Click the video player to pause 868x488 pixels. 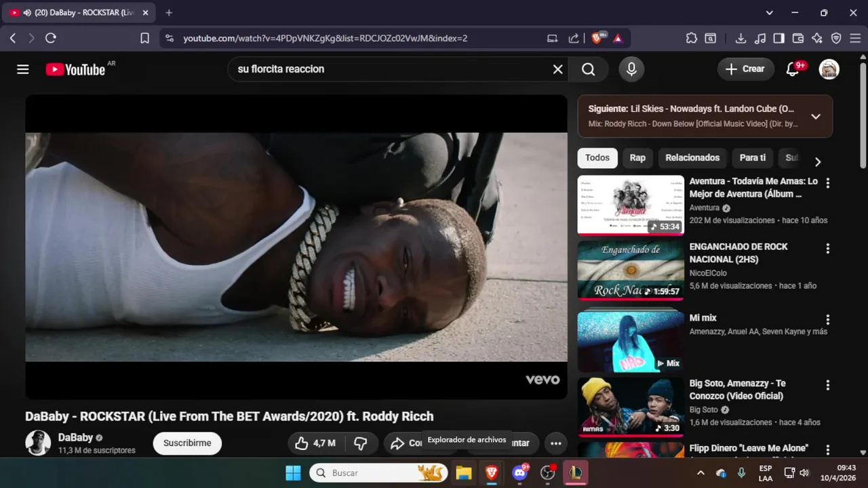[x=296, y=247]
